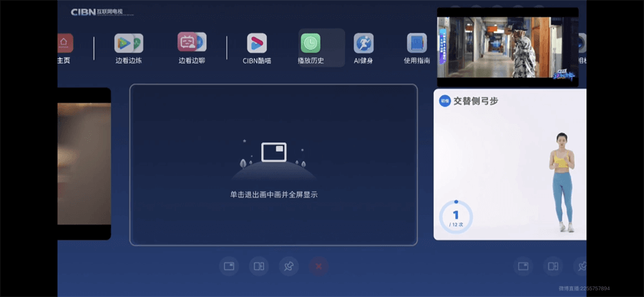Image resolution: width=644 pixels, height=297 pixels.
Task: Click the center picture-in-picture mode button
Action: click(x=229, y=266)
